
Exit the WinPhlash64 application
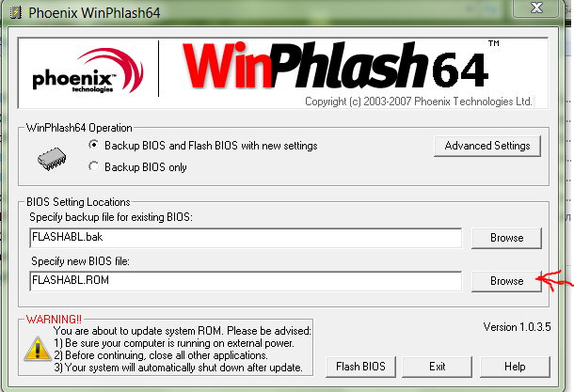[438, 367]
